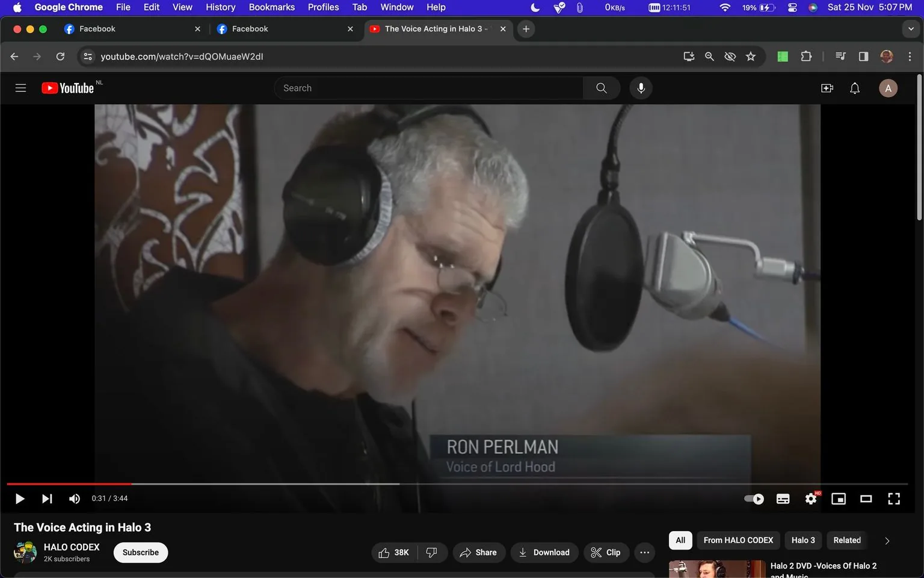Subscribe to HALO CODEX
924x578 pixels.
[x=140, y=552]
